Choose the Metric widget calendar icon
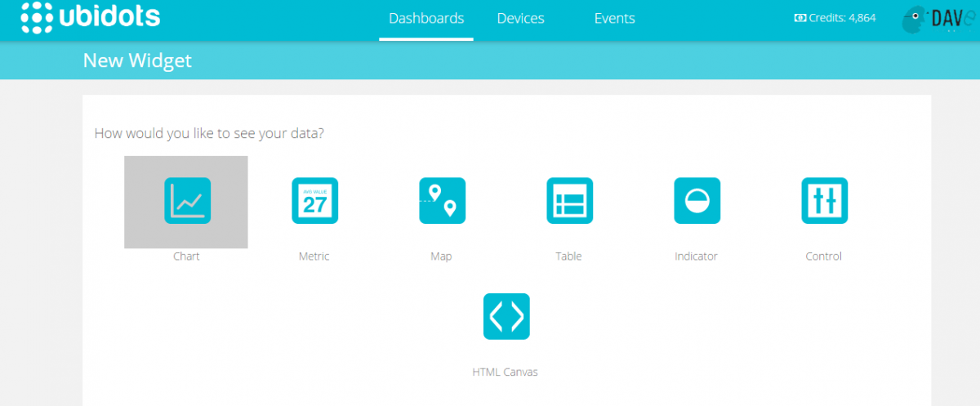980x406 pixels. tap(314, 201)
